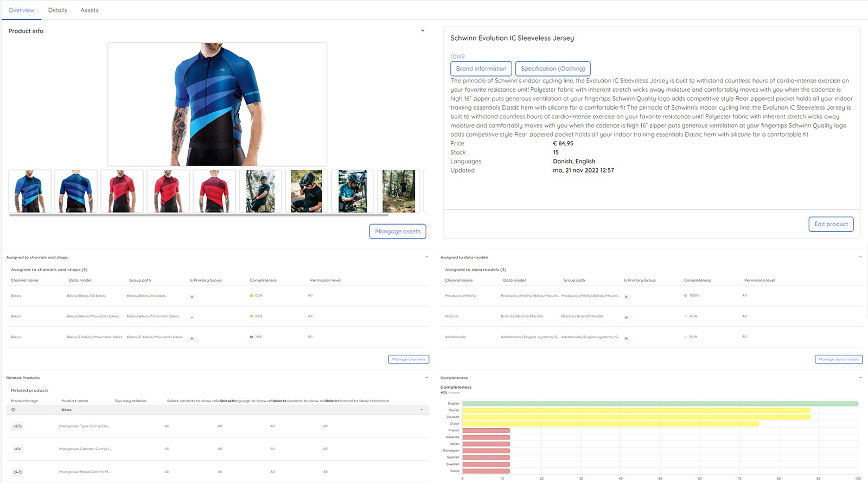Click the Brands channel name cell

pos(452,316)
